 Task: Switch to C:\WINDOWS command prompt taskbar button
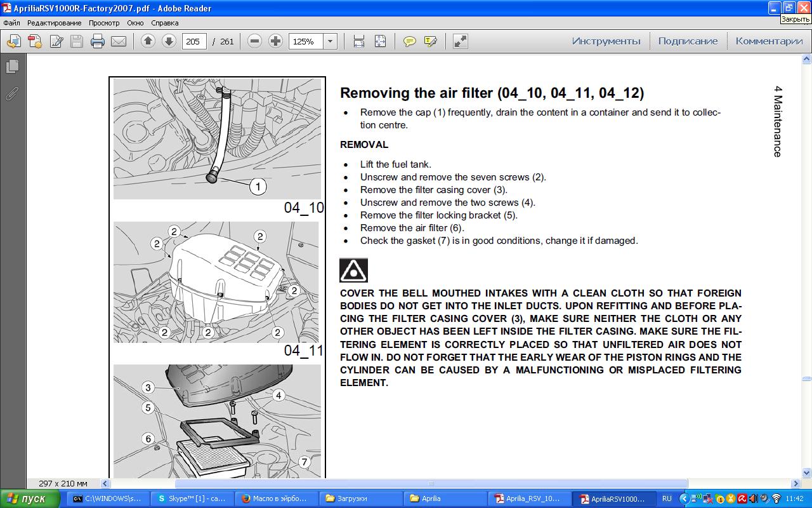coord(108,499)
